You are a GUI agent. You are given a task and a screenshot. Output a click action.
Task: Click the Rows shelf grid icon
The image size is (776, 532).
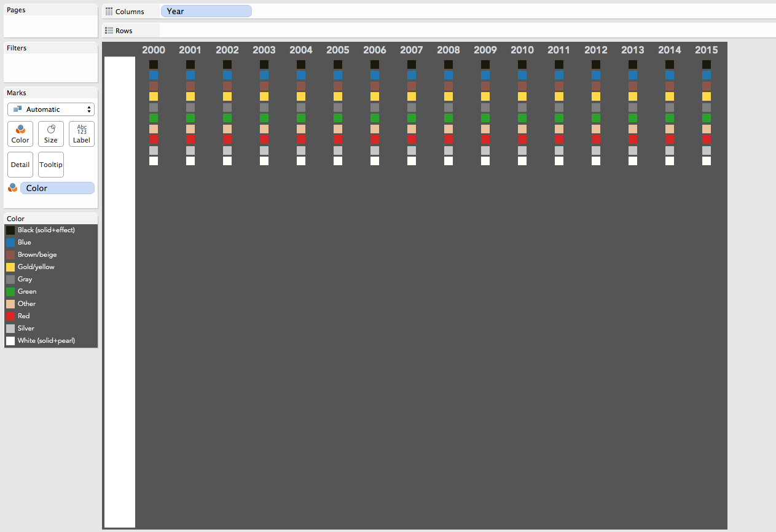109,31
